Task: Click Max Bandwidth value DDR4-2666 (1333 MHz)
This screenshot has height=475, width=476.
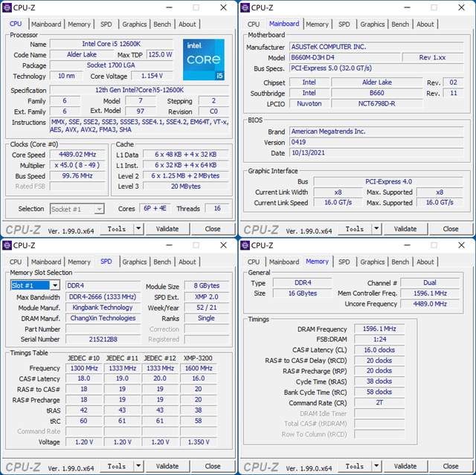Action: 103,297
